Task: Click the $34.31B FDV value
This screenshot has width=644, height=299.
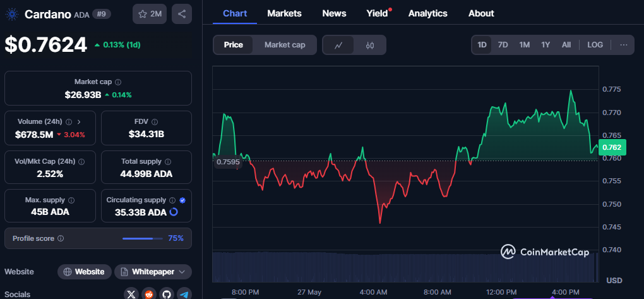Action: 146,134
